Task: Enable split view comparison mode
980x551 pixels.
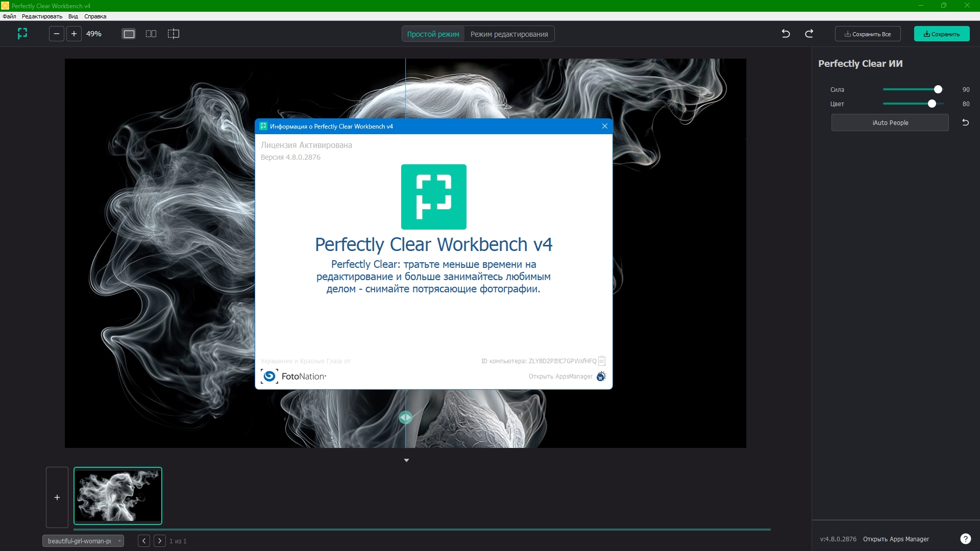Action: click(174, 34)
